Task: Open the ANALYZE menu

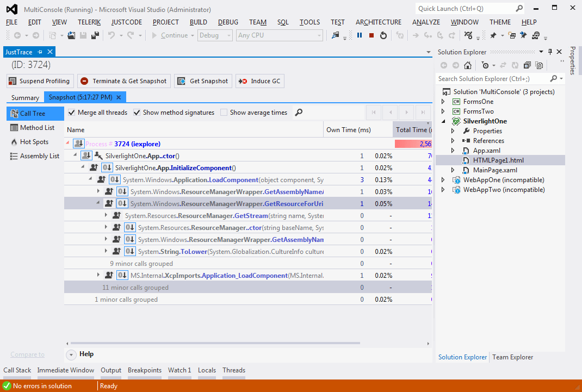Action: point(426,22)
